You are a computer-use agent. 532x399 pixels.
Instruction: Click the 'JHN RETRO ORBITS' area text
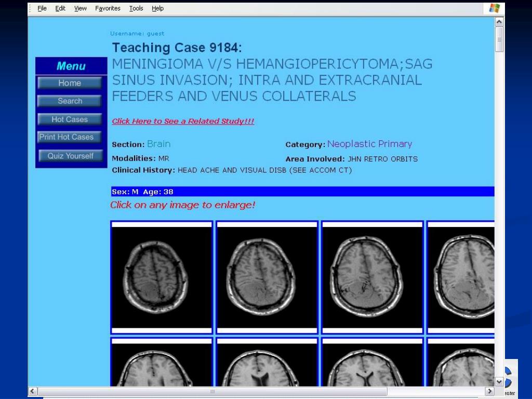pos(383,159)
